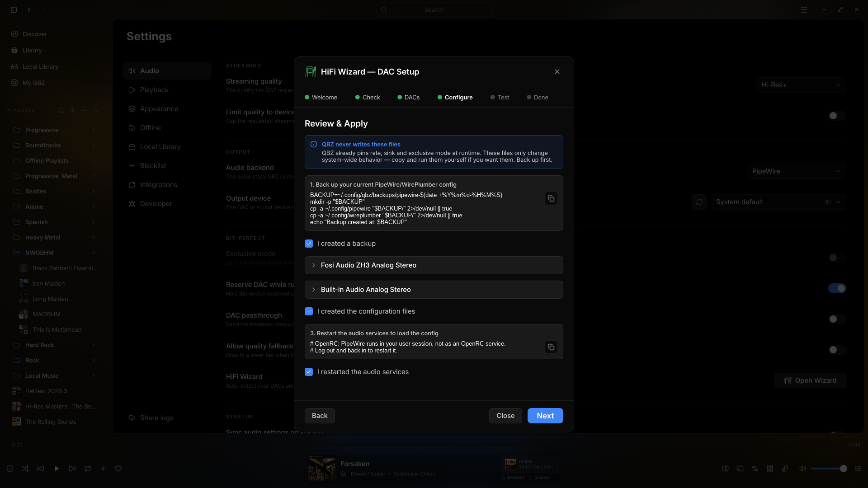The image size is (868, 488).
Task: Open the Playback settings section
Action: pyautogui.click(x=167, y=90)
